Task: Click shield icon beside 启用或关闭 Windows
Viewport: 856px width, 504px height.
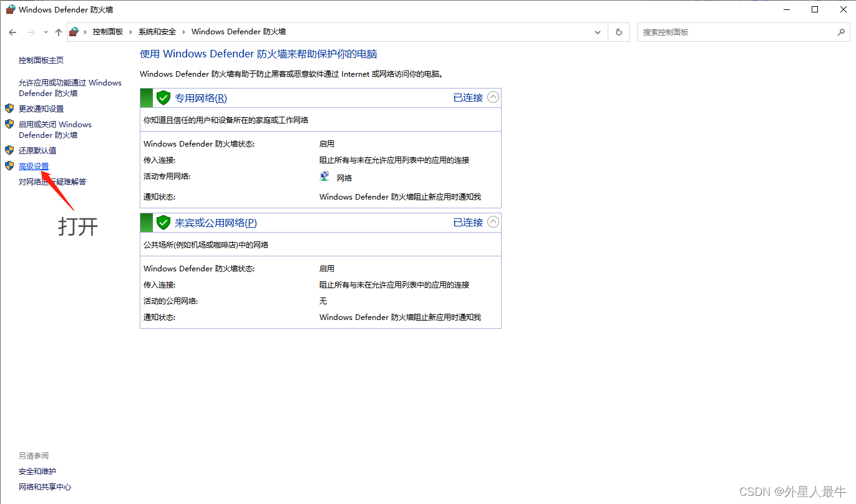Action: click(9, 124)
